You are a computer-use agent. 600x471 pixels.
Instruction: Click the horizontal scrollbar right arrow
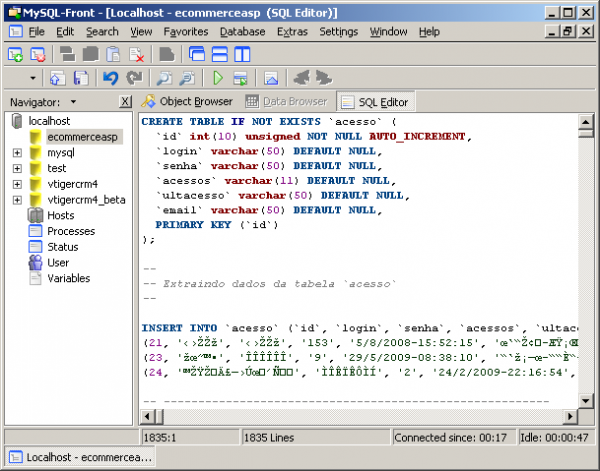tap(570, 416)
